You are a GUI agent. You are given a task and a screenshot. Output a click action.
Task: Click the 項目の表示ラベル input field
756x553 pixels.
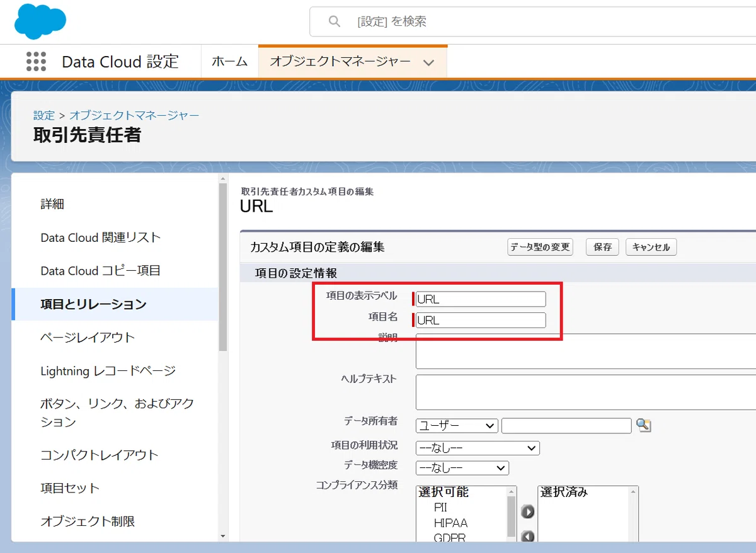pyautogui.click(x=481, y=299)
